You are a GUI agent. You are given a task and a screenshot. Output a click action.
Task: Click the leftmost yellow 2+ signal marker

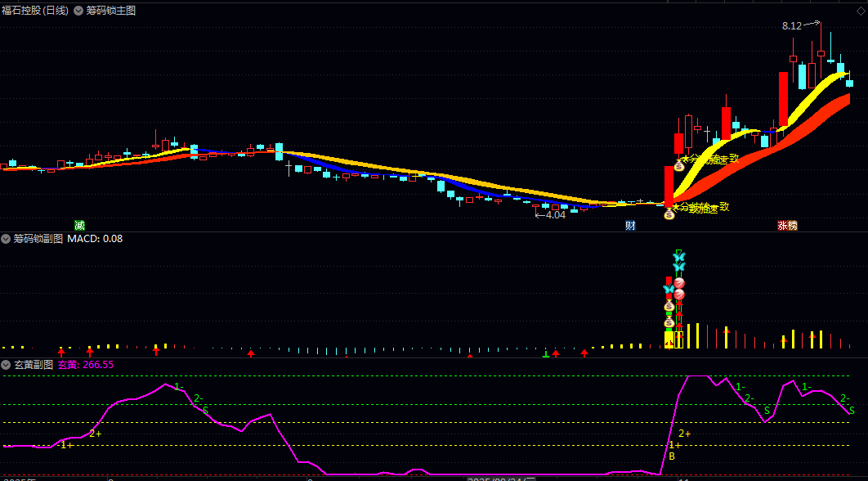[95, 434]
